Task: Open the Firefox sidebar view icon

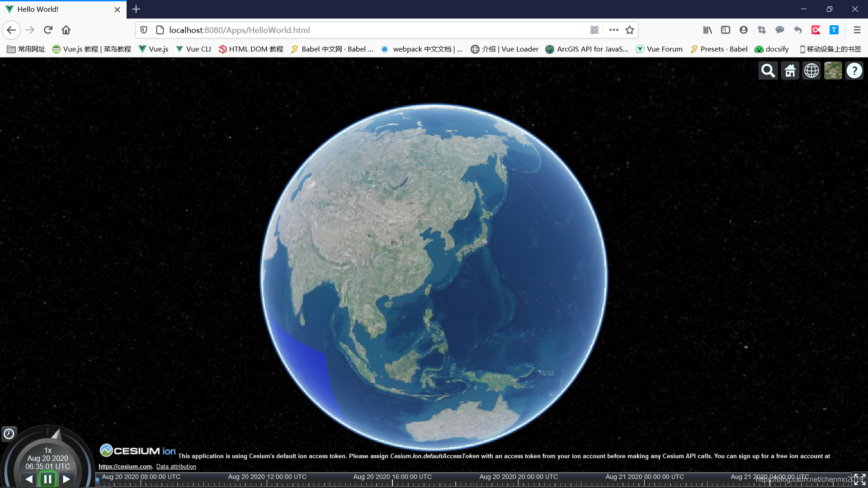Action: point(726,30)
